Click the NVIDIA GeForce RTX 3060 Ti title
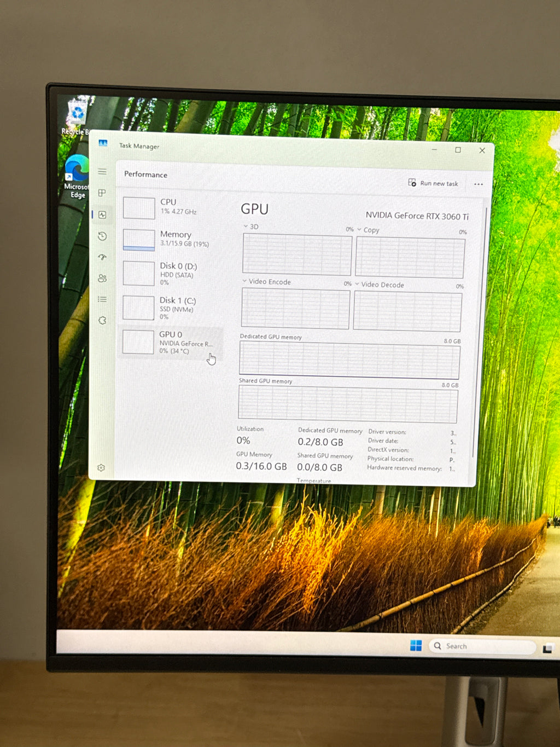 click(x=417, y=216)
